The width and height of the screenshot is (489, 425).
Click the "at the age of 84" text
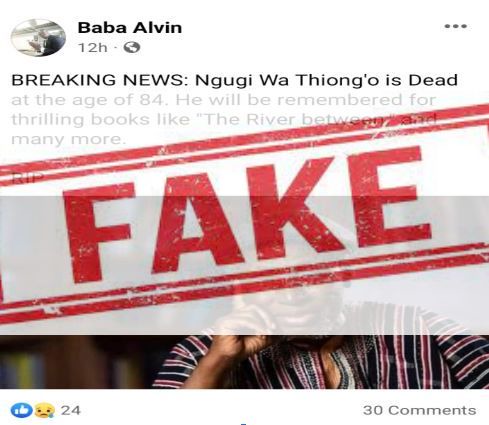88,100
